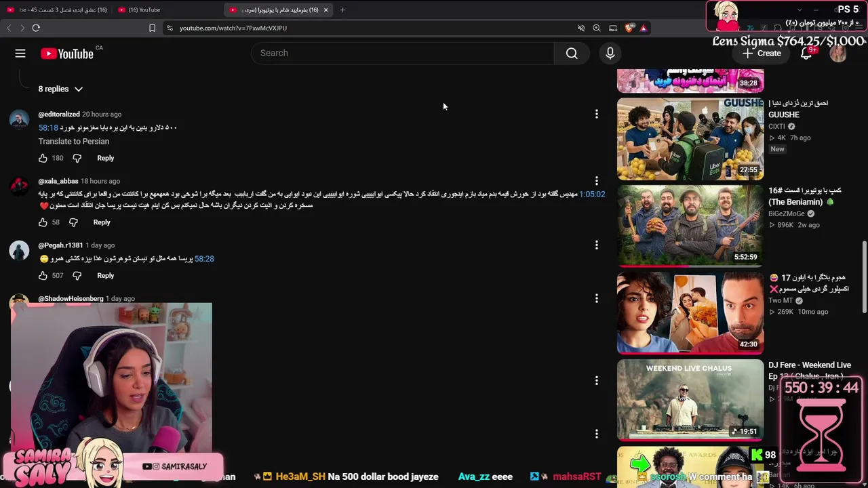The width and height of the screenshot is (868, 488).
Task: Open the 38:28 recommended video thumbnail
Action: [x=690, y=81]
